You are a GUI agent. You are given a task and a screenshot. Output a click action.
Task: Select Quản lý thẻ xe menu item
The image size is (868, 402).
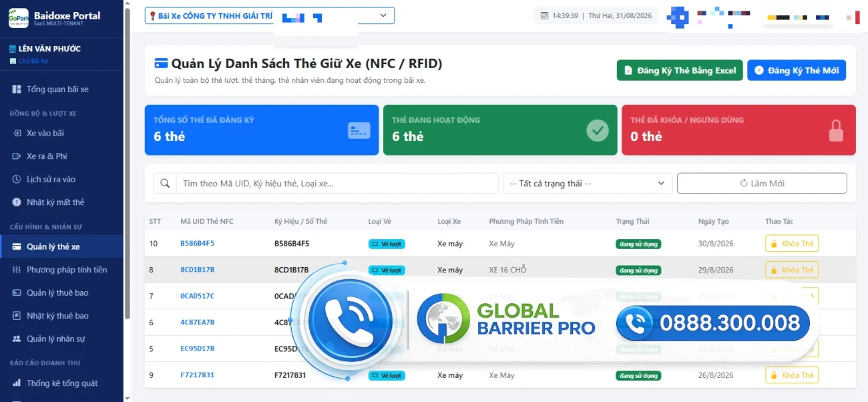[x=61, y=246]
